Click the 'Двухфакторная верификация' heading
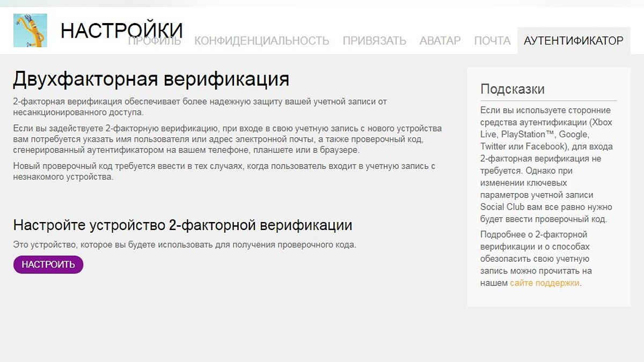Screen dimensions: 644x362 click(151, 79)
